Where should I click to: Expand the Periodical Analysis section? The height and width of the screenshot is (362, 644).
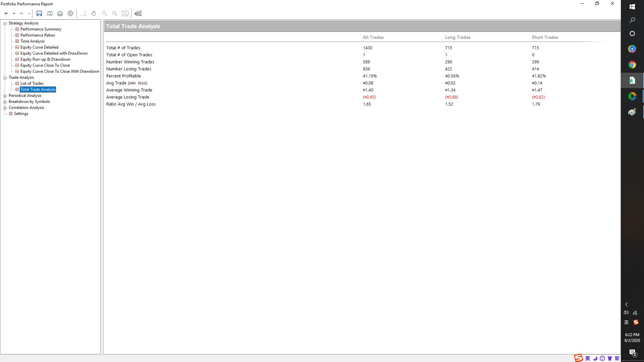pos(4,96)
